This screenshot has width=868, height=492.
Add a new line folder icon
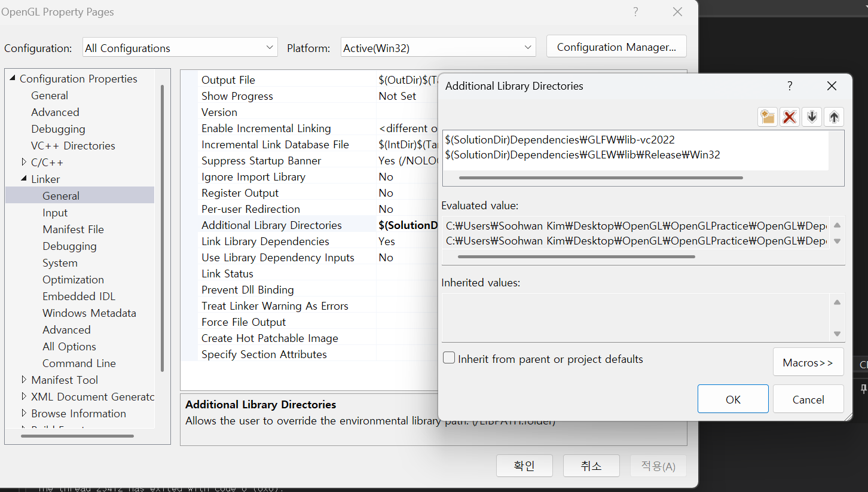tap(768, 117)
